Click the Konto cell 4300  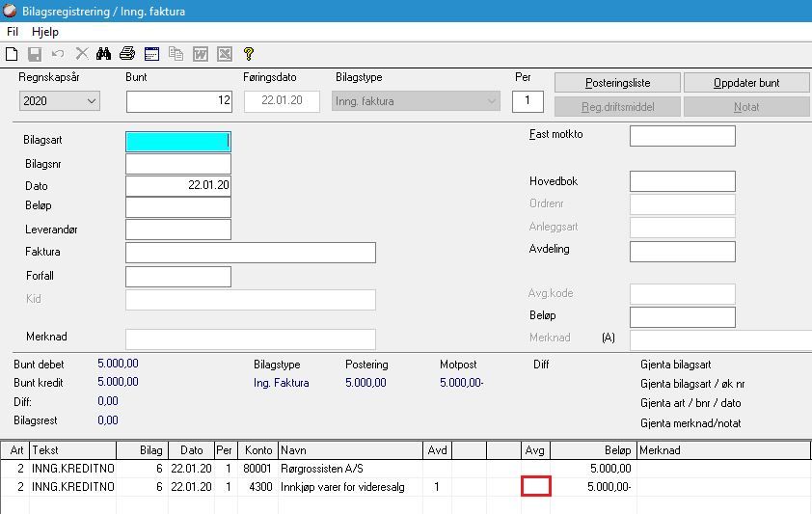[x=257, y=487]
